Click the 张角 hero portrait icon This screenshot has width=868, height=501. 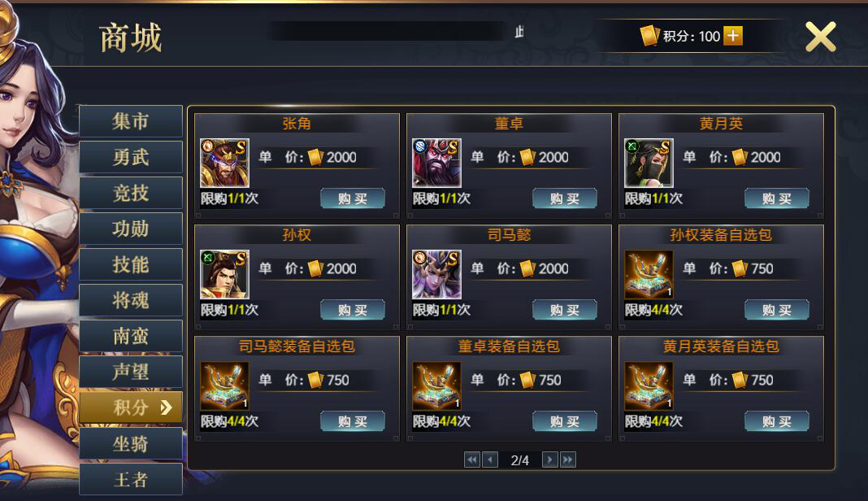coord(225,163)
